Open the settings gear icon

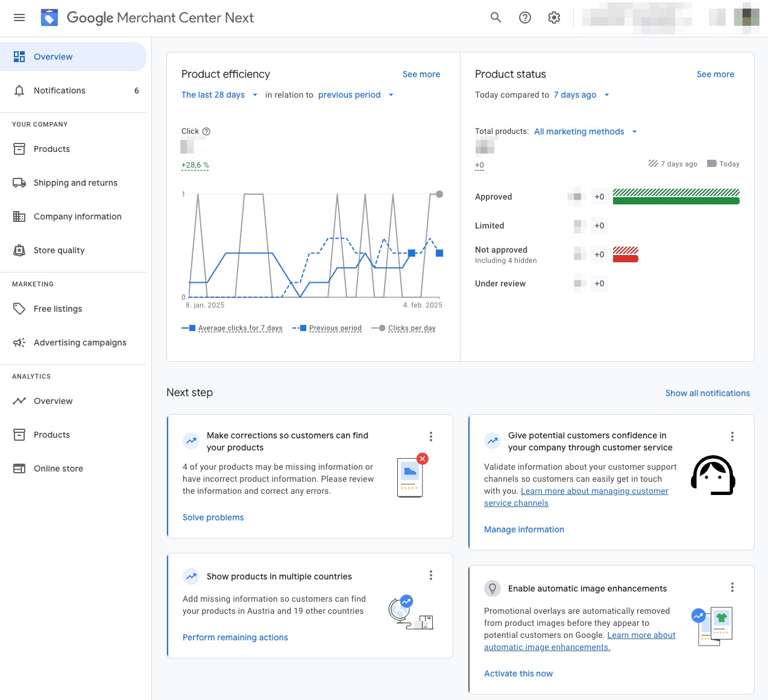(554, 17)
